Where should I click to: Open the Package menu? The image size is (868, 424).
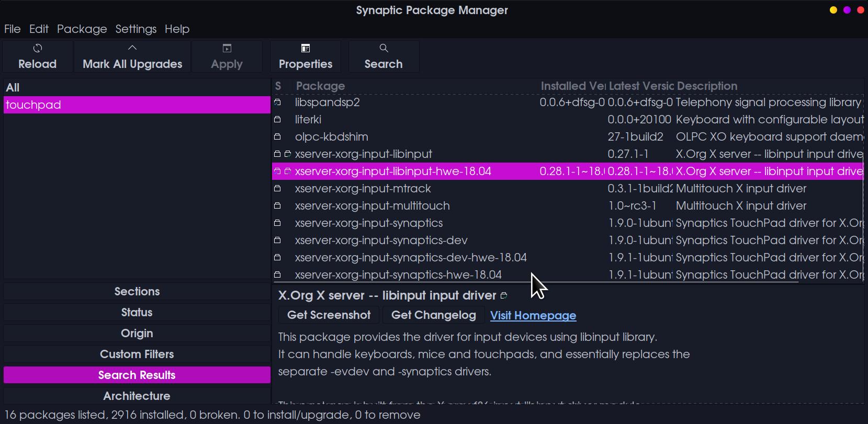[x=82, y=29]
